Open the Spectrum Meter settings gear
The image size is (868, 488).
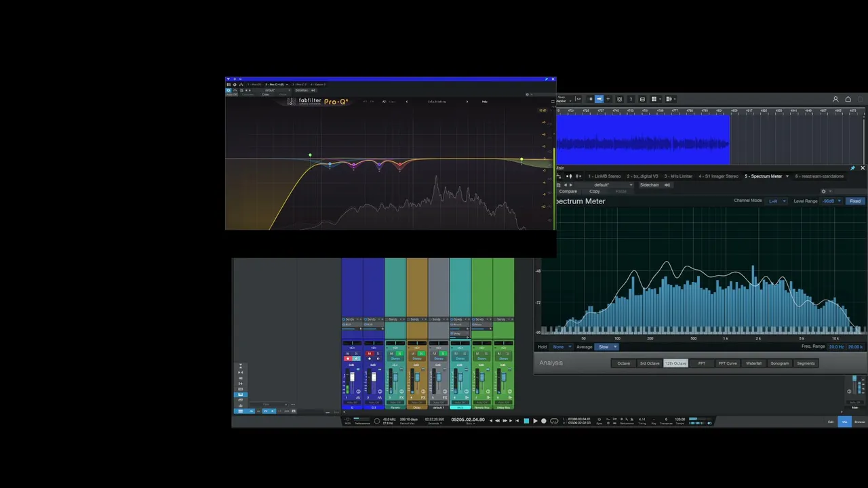pos(823,191)
